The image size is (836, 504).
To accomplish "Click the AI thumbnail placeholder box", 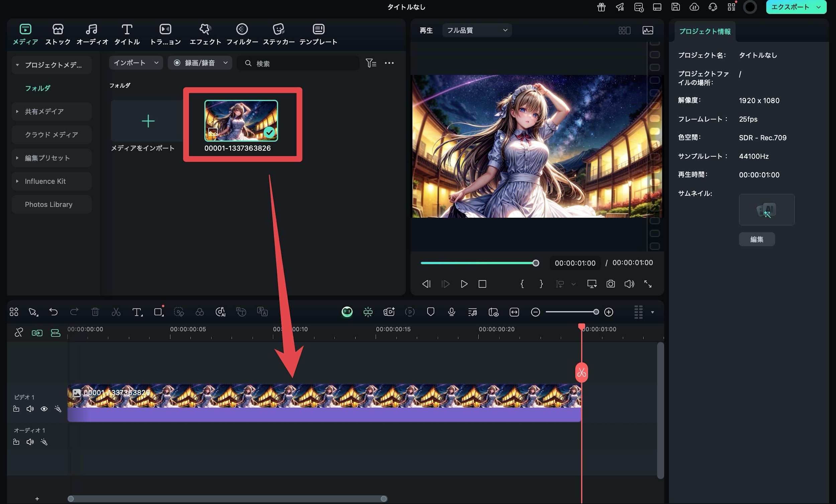I will (x=766, y=209).
